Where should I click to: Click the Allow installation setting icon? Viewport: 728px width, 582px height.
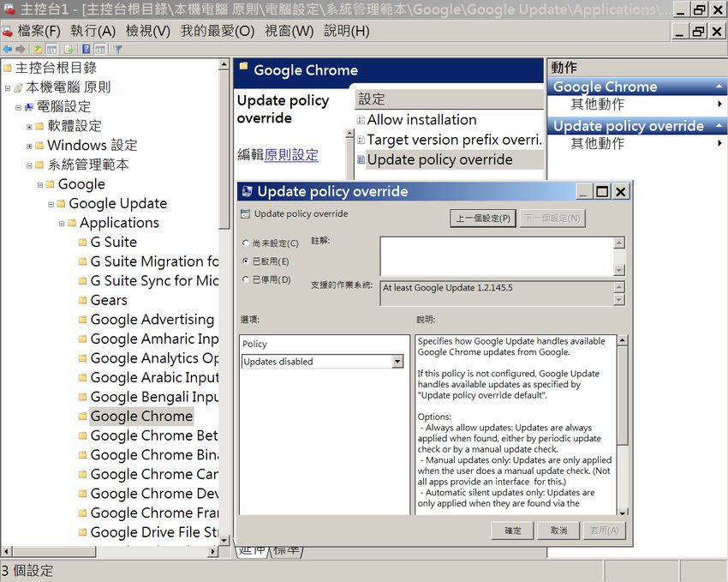(x=361, y=120)
